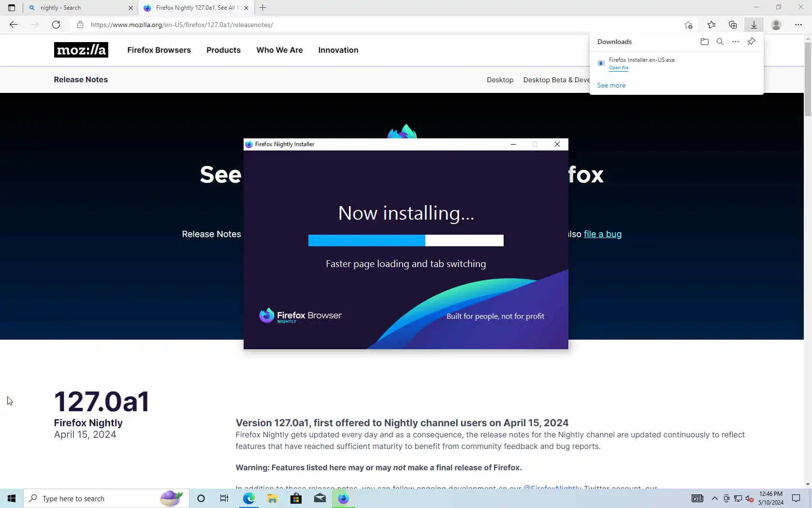Click the taskbar search box

(106, 498)
